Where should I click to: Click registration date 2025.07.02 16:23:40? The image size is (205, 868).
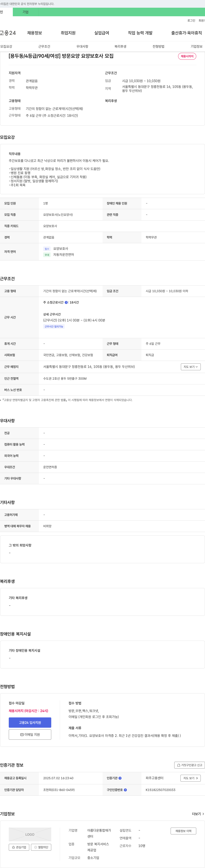pyautogui.click(x=58, y=778)
